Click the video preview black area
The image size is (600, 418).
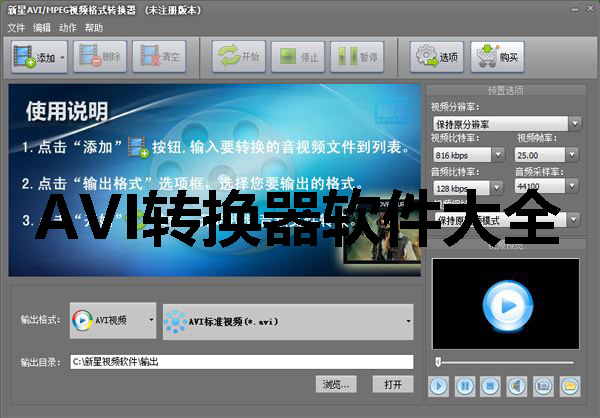[505, 304]
